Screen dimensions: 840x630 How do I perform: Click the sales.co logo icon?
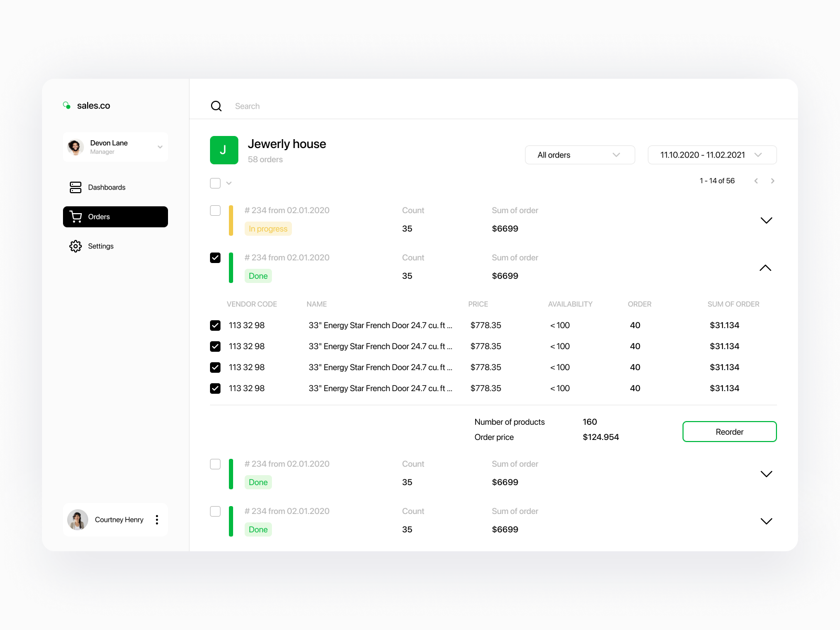click(x=67, y=105)
